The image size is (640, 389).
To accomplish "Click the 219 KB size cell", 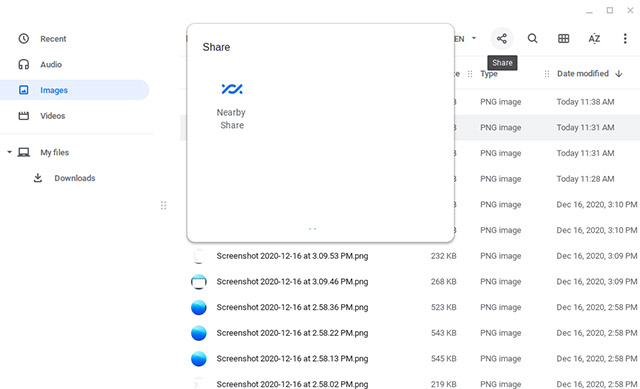I will [443, 384].
